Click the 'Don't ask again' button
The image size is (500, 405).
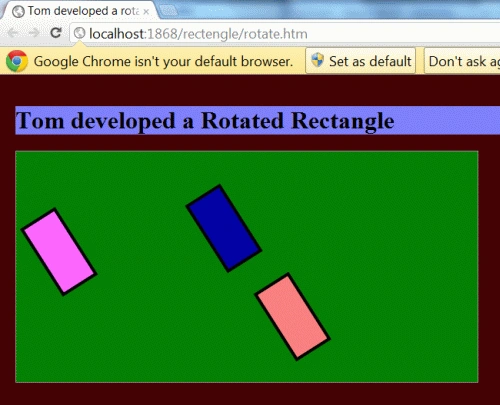pyautogui.click(x=462, y=61)
